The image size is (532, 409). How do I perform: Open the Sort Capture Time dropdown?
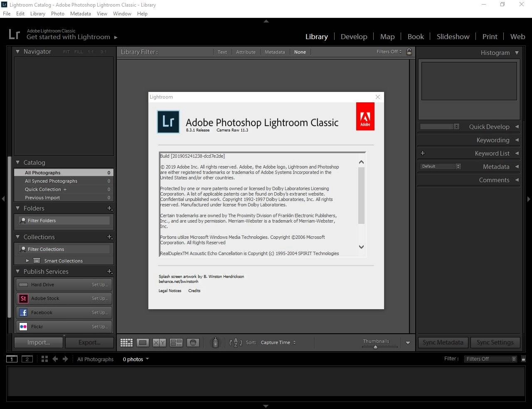click(278, 342)
